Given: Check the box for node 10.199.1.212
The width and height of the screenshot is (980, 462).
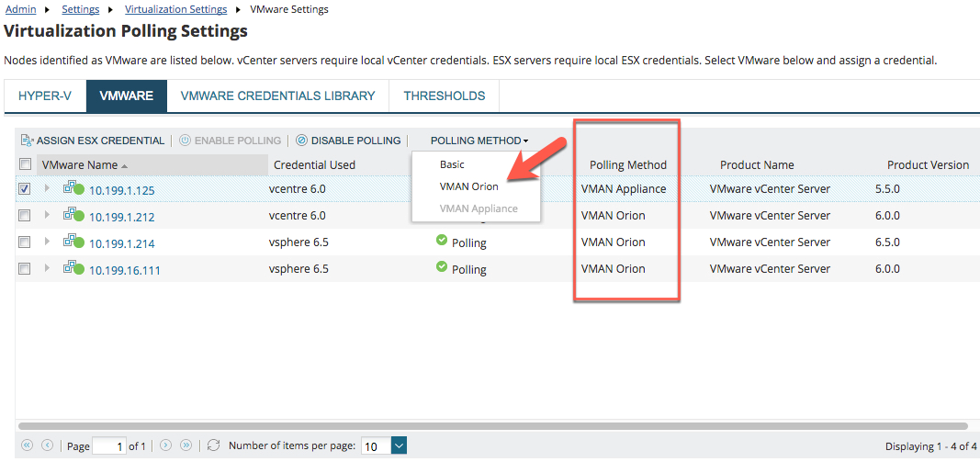Looking at the screenshot, I should click(x=25, y=216).
